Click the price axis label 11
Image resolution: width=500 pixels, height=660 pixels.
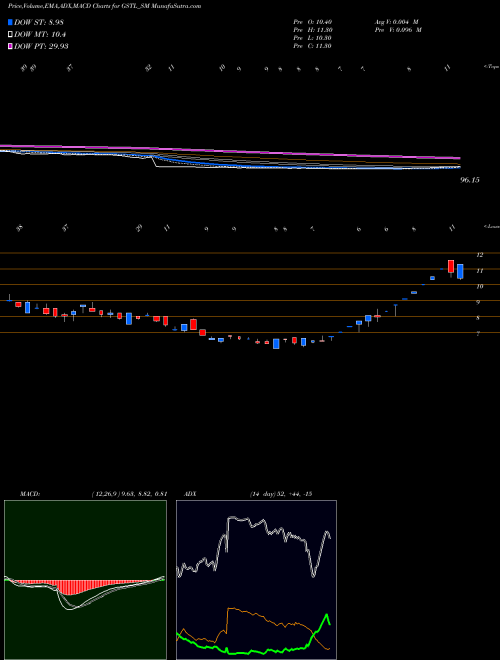(479, 271)
